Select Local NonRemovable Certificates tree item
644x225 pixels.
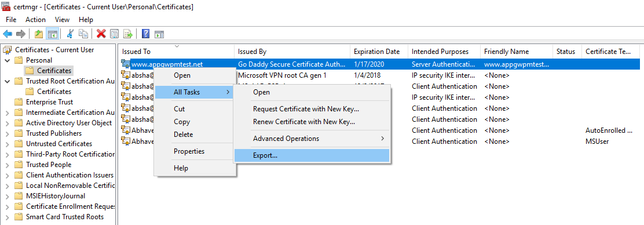click(x=70, y=186)
